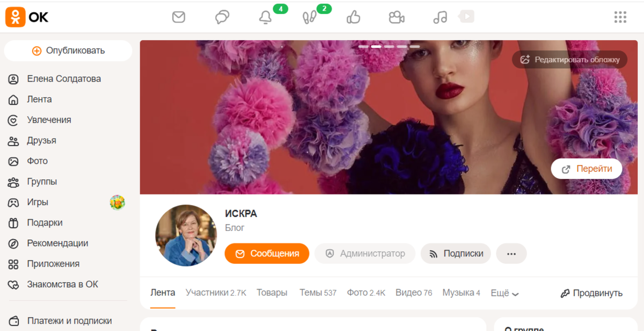Click the ИСКРА group name
Image resolution: width=644 pixels, height=331 pixels.
[x=241, y=213]
